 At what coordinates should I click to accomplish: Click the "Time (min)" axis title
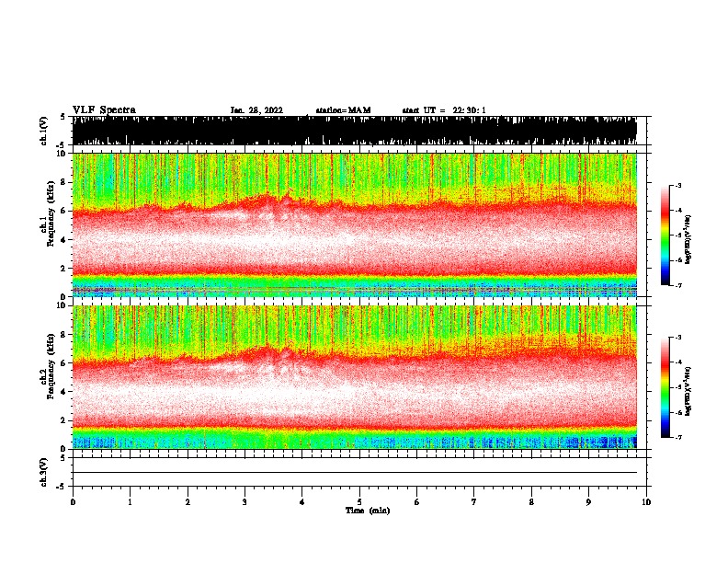[x=368, y=511]
